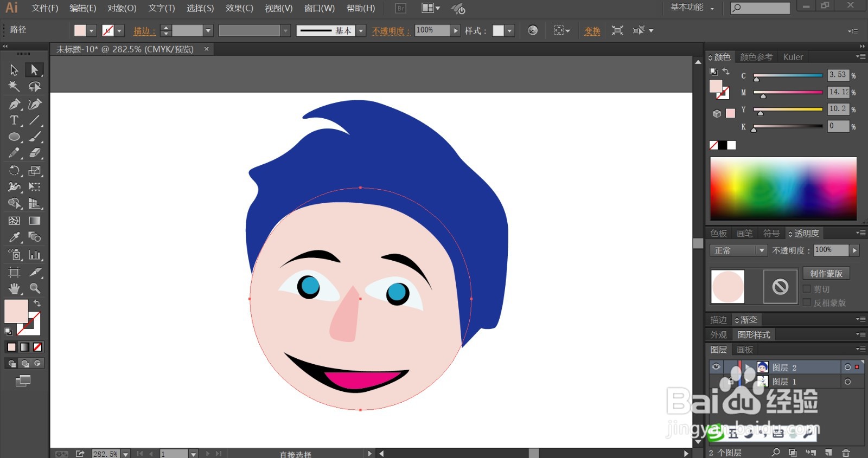Viewport: 868px width, 458px height.
Task: Toggle visibility of 图层 2 layer
Action: pyautogui.click(x=716, y=367)
